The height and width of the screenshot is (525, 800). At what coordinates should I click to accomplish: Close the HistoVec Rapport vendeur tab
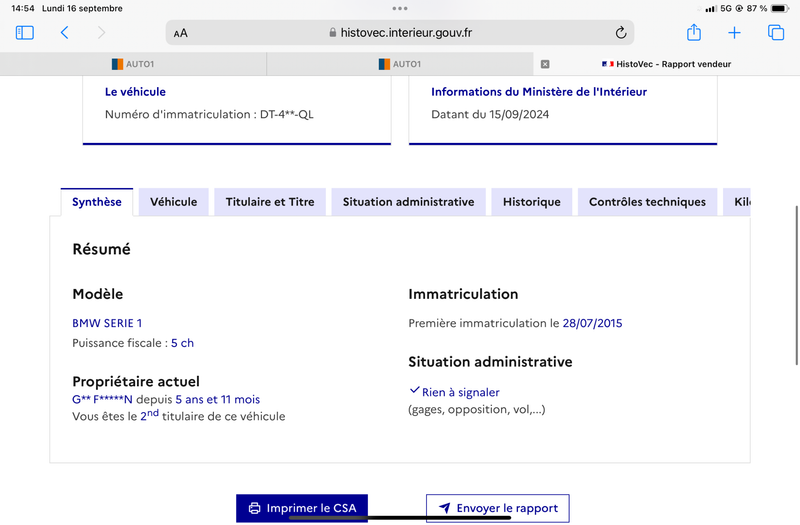[545, 64]
